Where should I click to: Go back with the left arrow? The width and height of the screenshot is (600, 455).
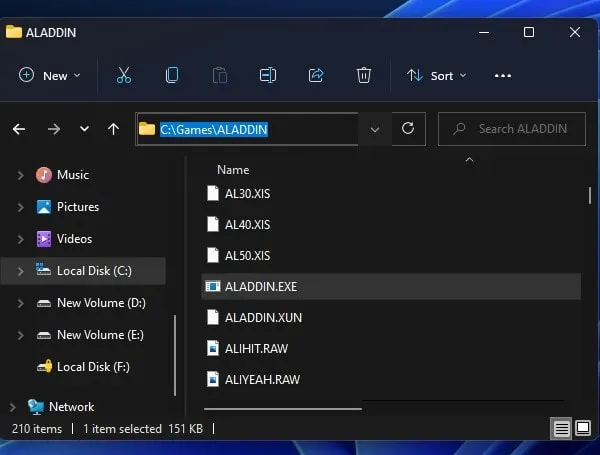19,129
